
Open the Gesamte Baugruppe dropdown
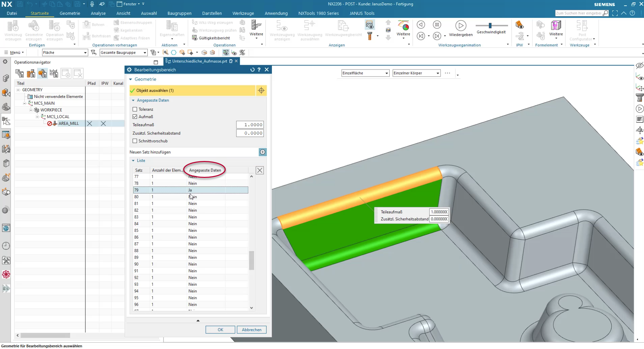pyautogui.click(x=123, y=53)
